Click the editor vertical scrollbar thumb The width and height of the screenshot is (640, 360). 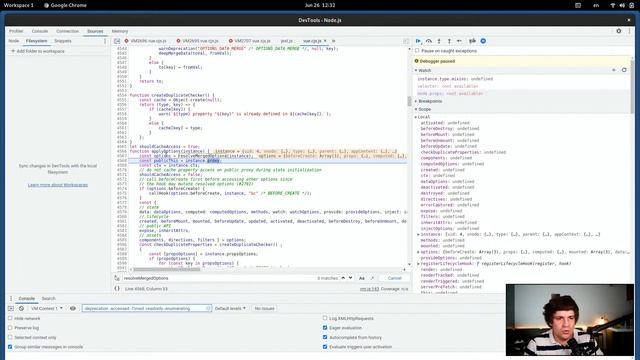coord(409,101)
